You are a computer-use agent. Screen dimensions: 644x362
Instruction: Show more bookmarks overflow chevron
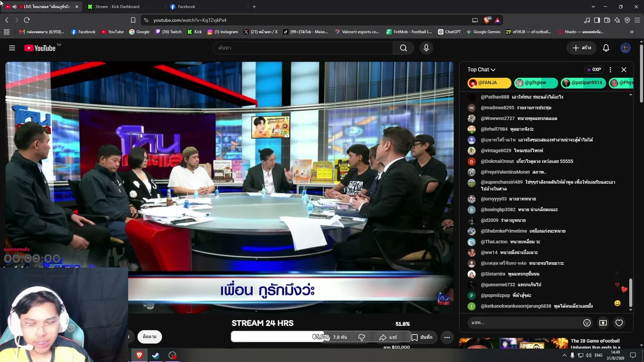point(632,32)
